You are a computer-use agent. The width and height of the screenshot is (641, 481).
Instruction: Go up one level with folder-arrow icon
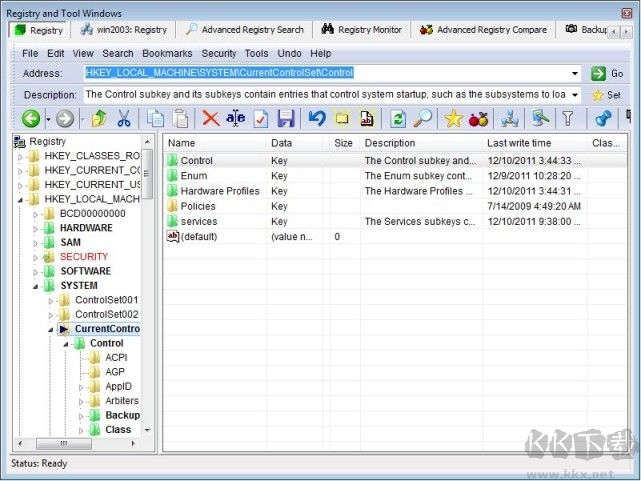click(99, 119)
